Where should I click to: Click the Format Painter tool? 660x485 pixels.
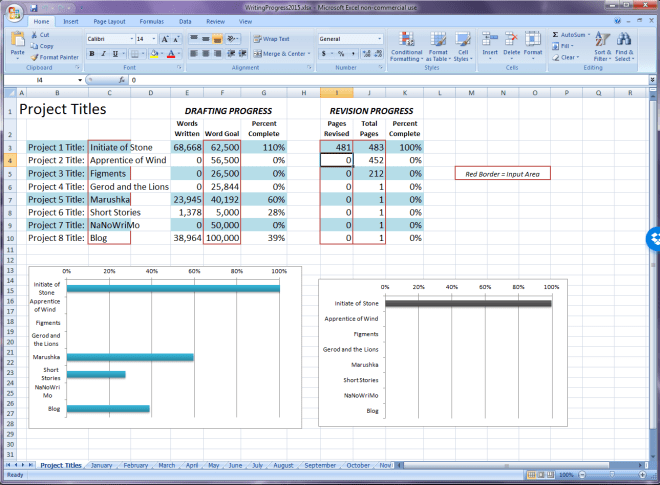click(x=55, y=57)
